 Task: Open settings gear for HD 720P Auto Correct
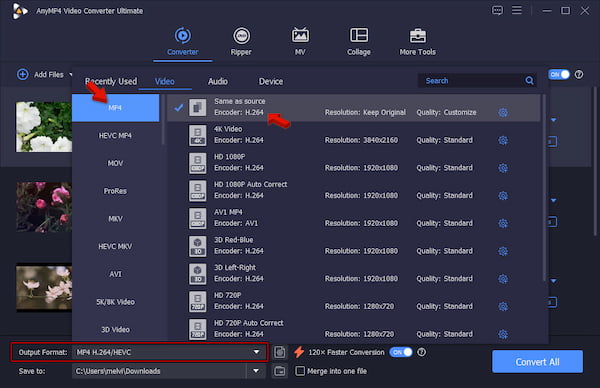tap(503, 334)
